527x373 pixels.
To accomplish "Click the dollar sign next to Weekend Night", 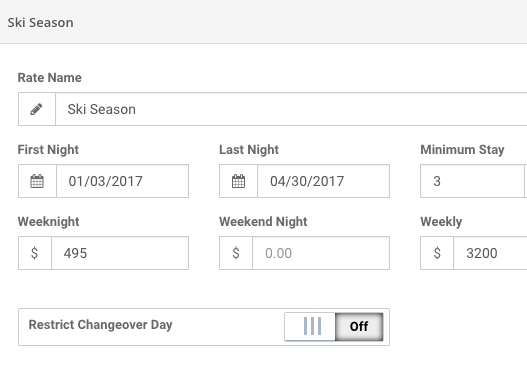I will 236,253.
